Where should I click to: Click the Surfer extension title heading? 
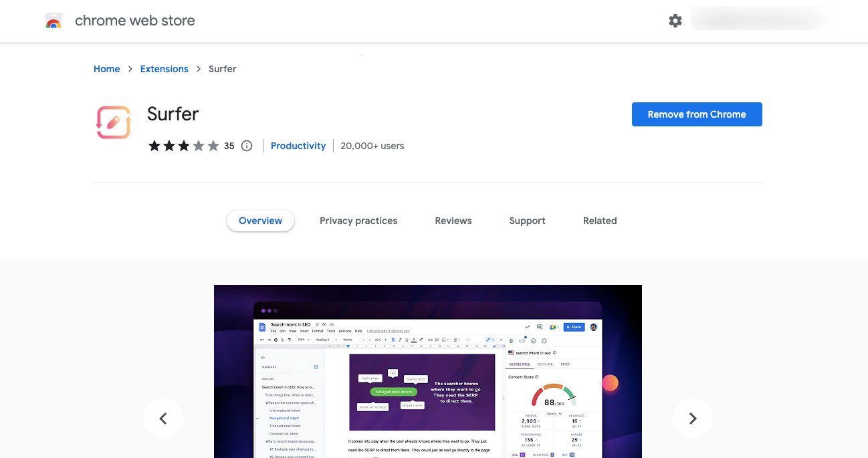(173, 114)
